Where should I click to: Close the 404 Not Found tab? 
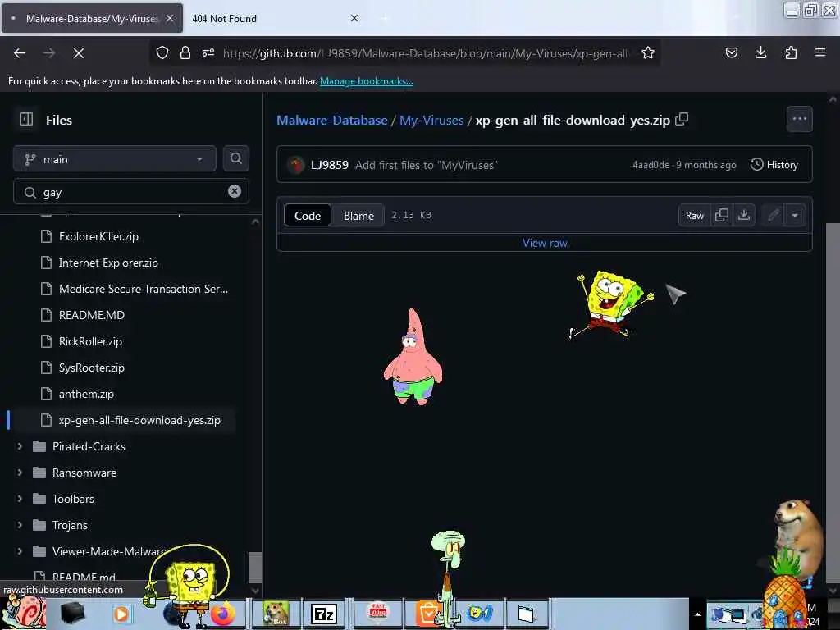click(354, 18)
